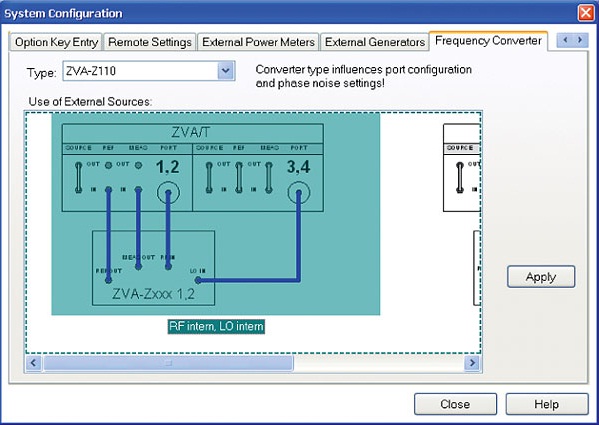This screenshot has width=599, height=425.
Task: Open the Remote Settings tab
Action: click(150, 42)
